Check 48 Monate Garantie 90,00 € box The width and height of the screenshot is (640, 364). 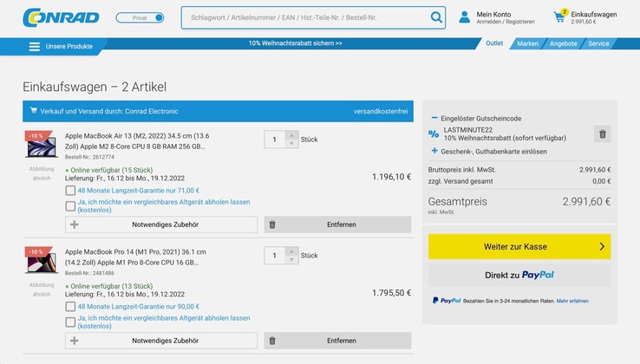70,307
